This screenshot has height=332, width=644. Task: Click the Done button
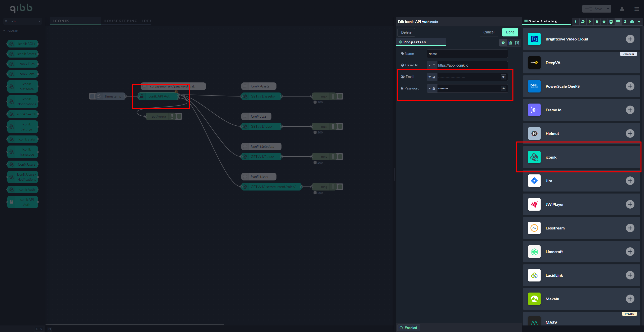510,32
